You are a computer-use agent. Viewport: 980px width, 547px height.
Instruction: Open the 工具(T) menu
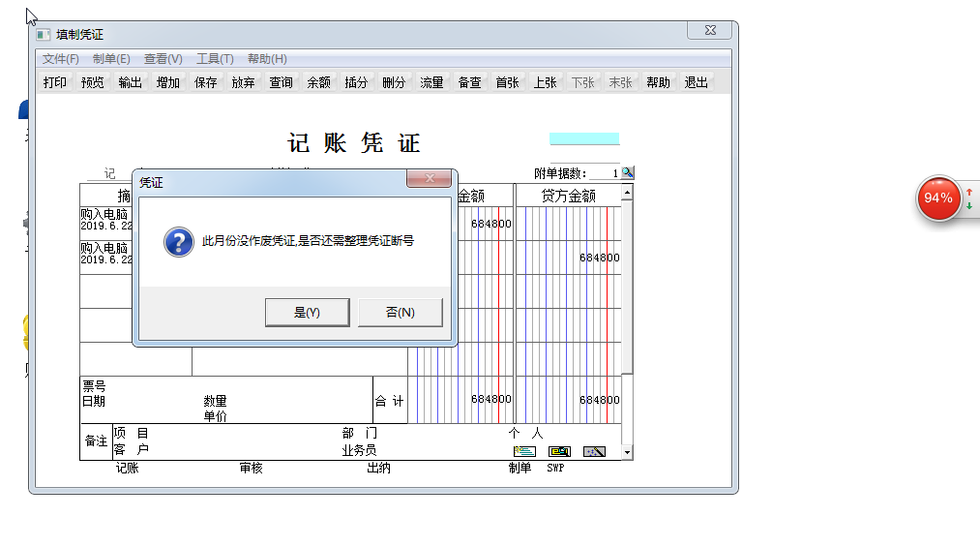pos(215,59)
